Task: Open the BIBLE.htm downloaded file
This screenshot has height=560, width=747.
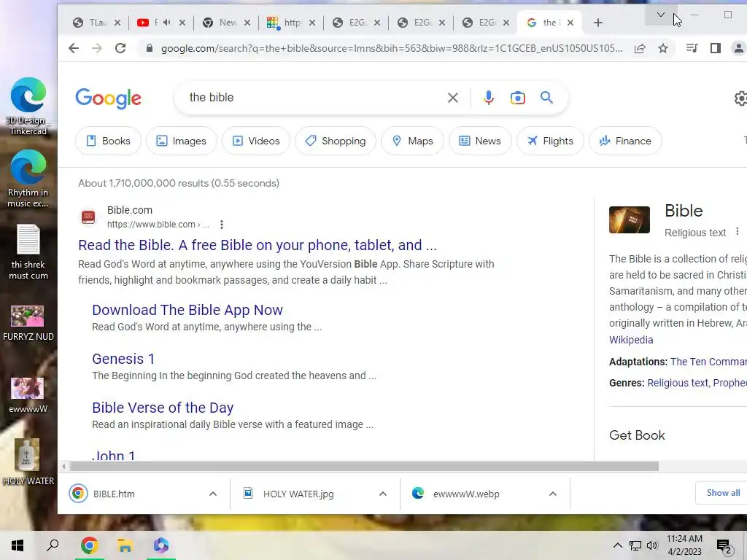Action: pyautogui.click(x=114, y=494)
